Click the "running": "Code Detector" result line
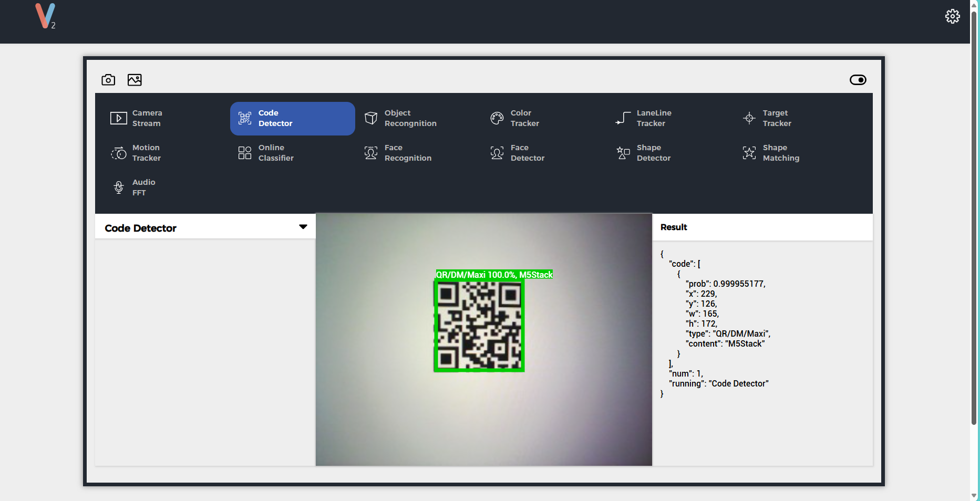This screenshot has width=980, height=501. tap(718, 383)
